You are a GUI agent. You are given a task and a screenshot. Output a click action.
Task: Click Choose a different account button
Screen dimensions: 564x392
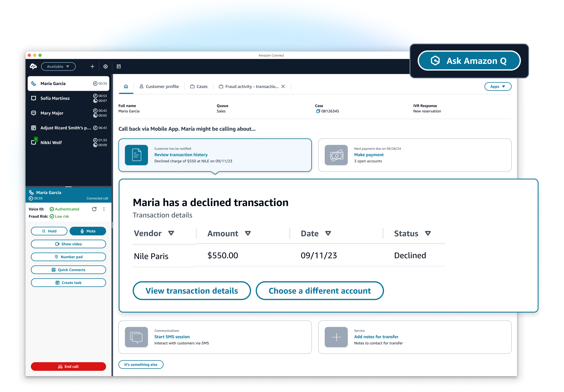pos(319,290)
